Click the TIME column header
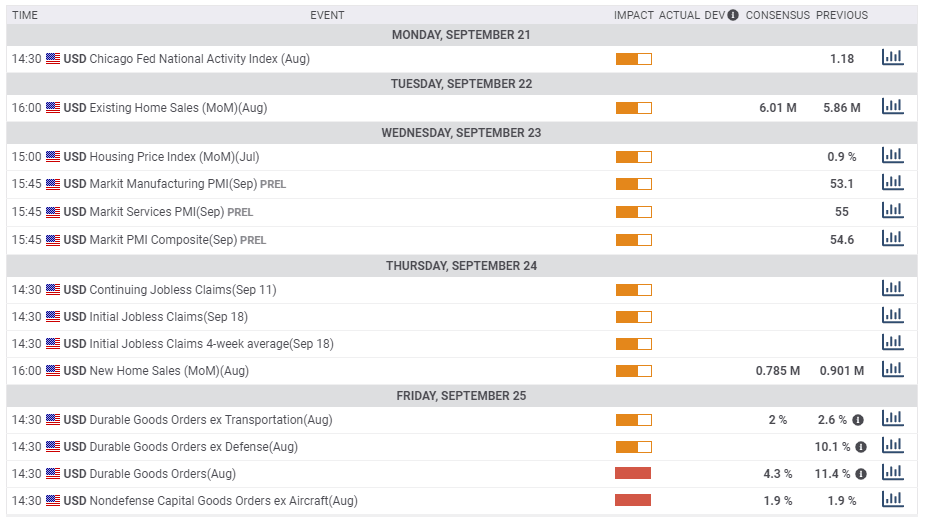Screen dimensions: 929x517 coord(25,15)
